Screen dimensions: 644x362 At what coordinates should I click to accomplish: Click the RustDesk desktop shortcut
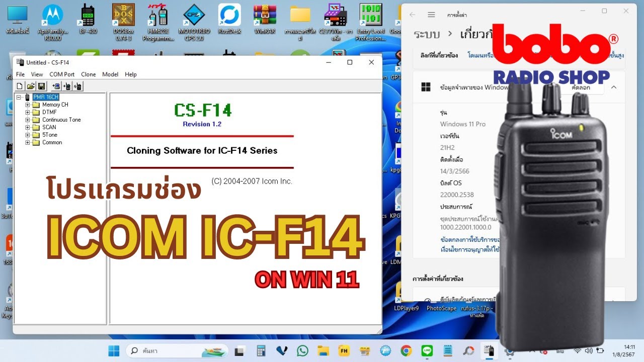[x=229, y=19]
